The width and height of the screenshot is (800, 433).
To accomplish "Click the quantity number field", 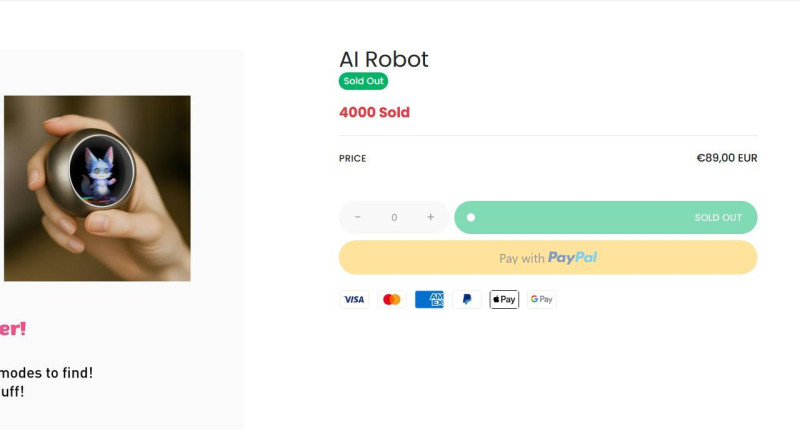I will (394, 217).
